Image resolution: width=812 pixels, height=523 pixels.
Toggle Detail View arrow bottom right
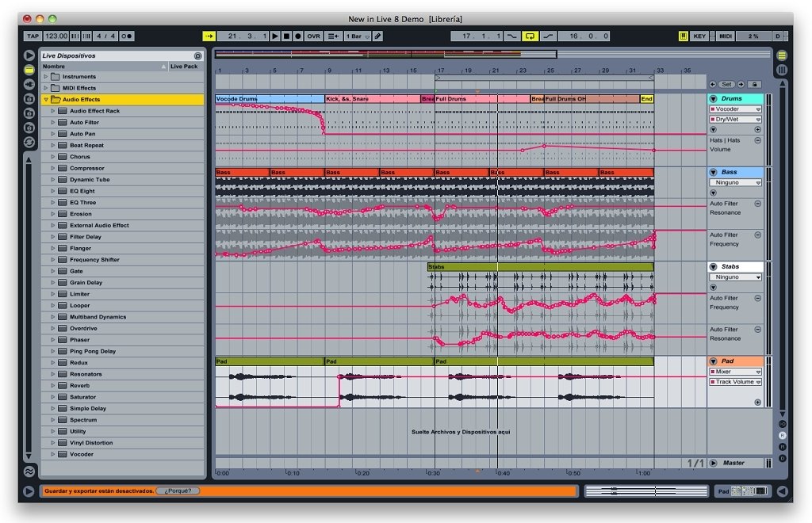[782, 491]
